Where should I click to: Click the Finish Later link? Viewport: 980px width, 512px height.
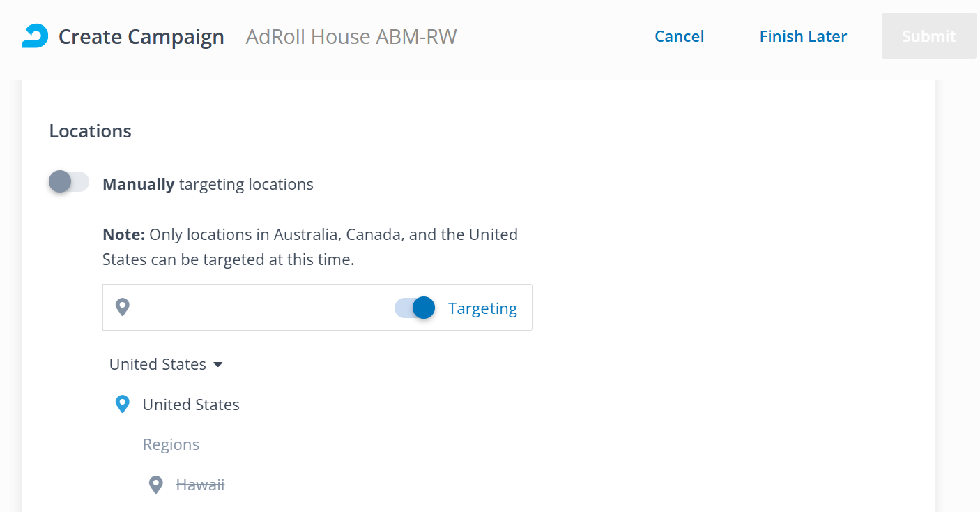(x=803, y=36)
